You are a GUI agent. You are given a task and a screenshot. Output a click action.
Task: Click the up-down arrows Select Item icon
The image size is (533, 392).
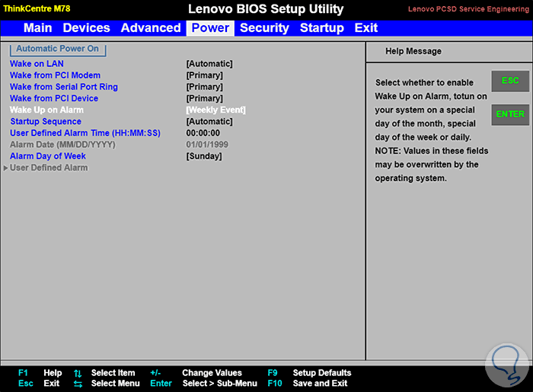(78, 374)
